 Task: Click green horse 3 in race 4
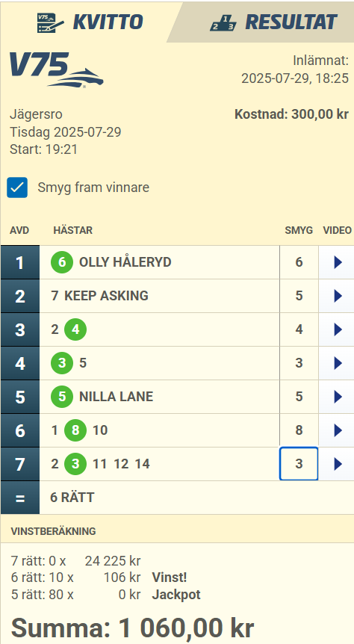pyautogui.click(x=62, y=362)
